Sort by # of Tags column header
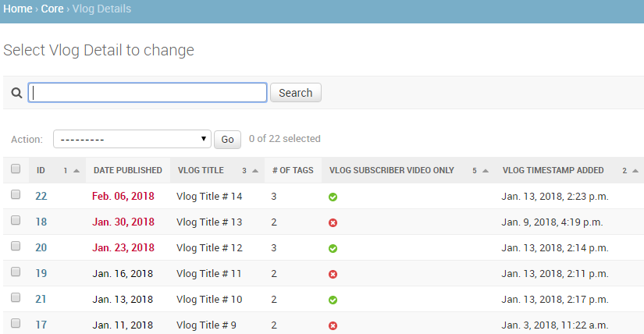The height and width of the screenshot is (334, 644). pos(293,170)
